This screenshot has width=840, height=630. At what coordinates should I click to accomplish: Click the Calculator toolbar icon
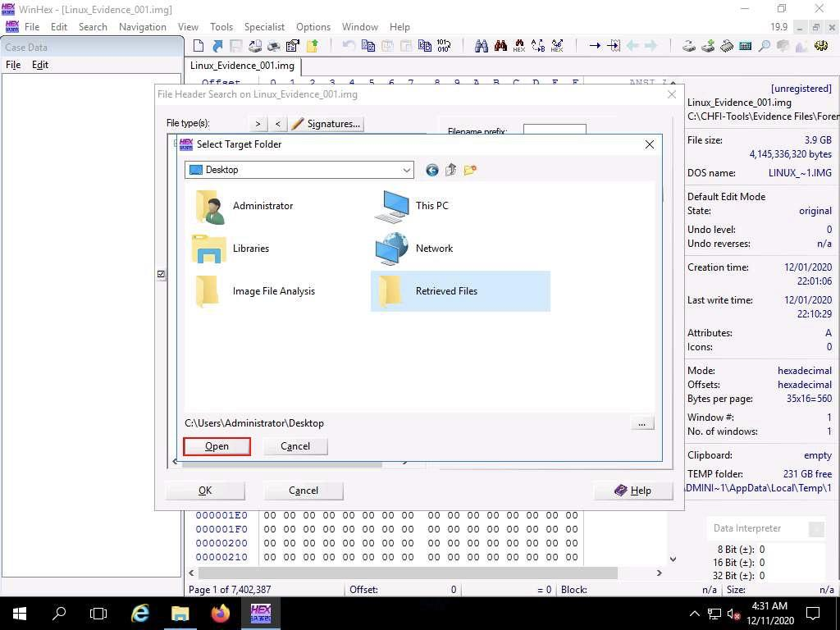(745, 46)
